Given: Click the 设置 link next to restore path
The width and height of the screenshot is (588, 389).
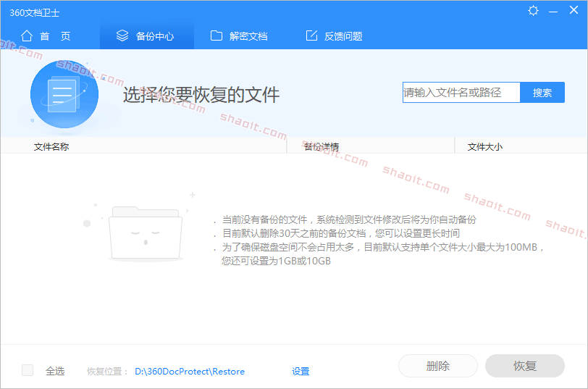Looking at the screenshot, I should click(301, 372).
